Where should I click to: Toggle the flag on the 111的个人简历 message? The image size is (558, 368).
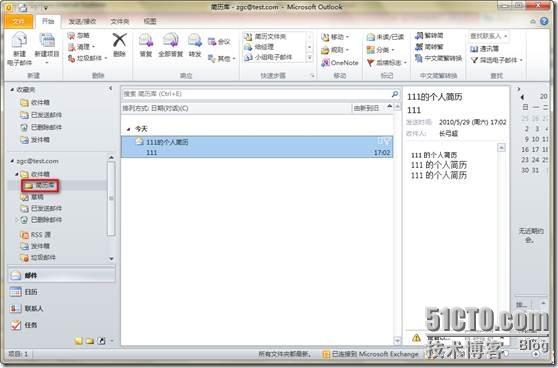pyautogui.click(x=388, y=142)
